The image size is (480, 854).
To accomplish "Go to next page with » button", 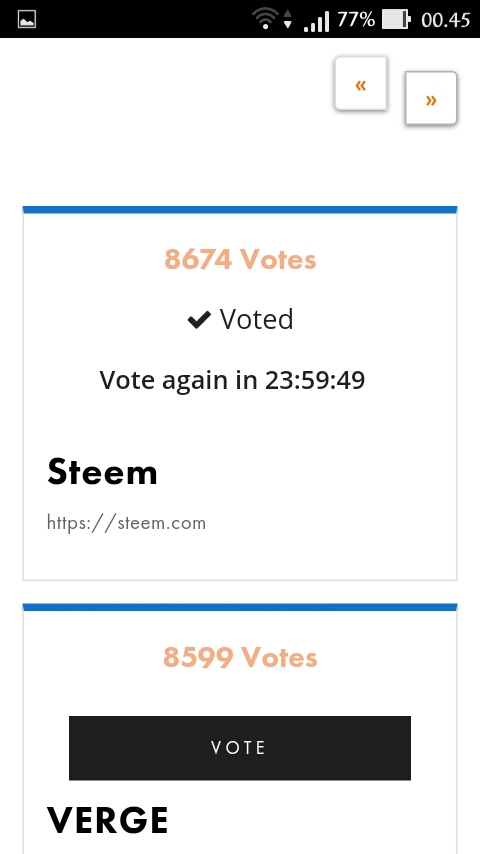I will point(430,99).
